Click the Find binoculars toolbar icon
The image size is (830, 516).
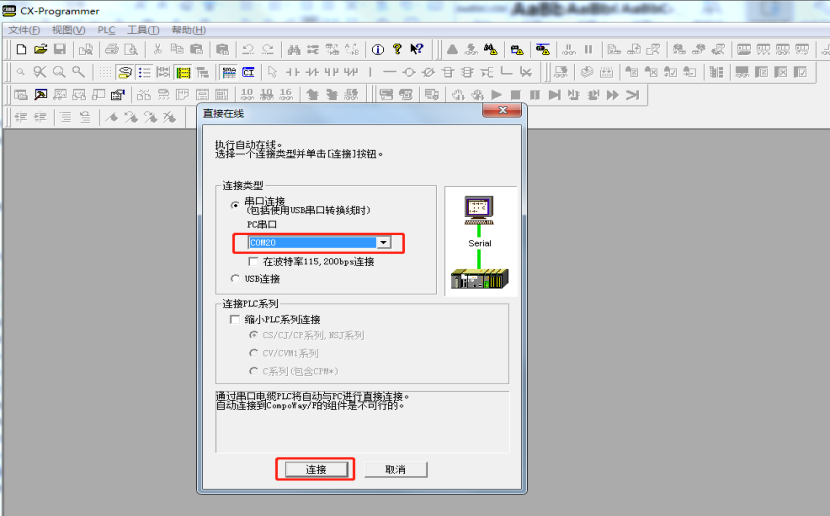pos(294,50)
